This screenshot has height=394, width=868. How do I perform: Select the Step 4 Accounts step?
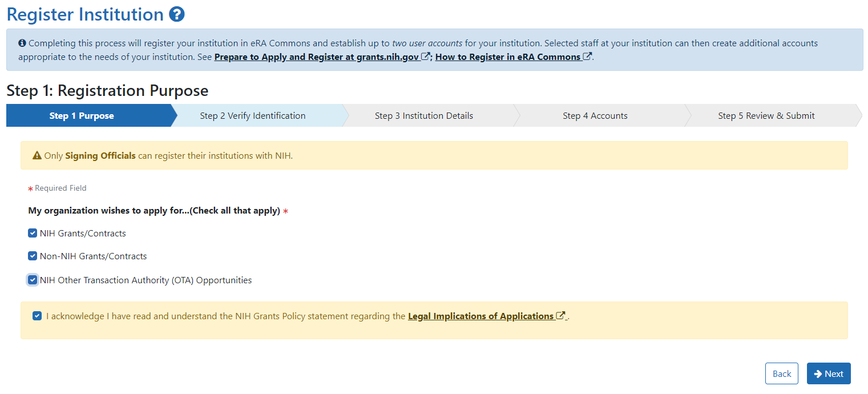click(x=595, y=115)
